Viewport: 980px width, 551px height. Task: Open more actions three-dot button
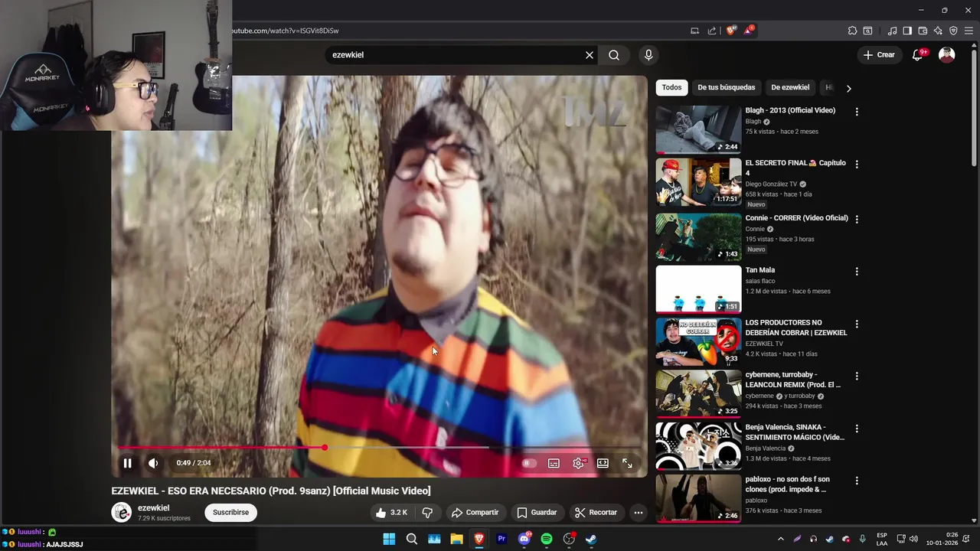[639, 513]
